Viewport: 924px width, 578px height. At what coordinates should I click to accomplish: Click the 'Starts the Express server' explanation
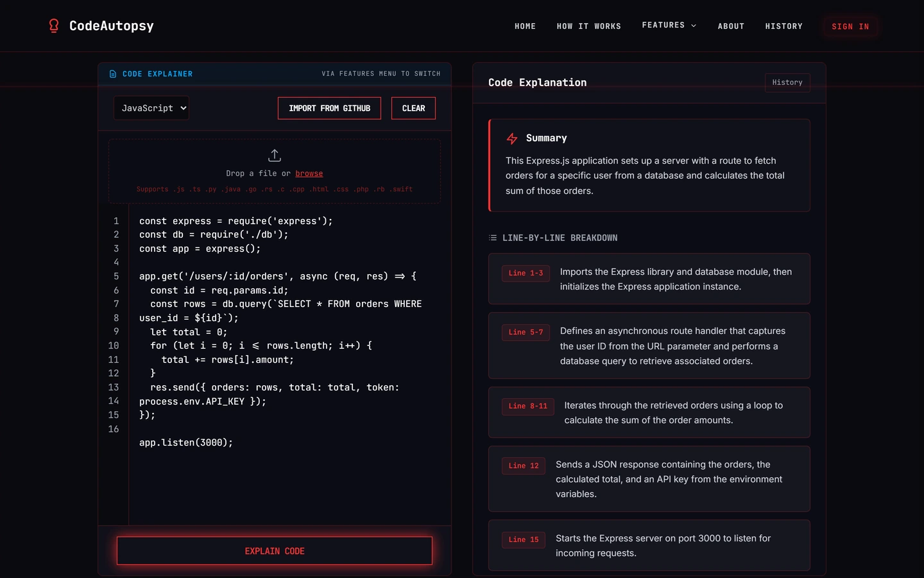[663, 545]
